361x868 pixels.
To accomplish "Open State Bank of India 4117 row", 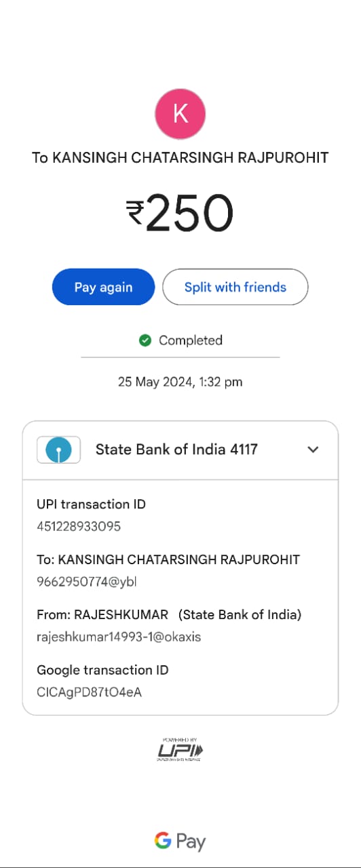I will [180, 450].
